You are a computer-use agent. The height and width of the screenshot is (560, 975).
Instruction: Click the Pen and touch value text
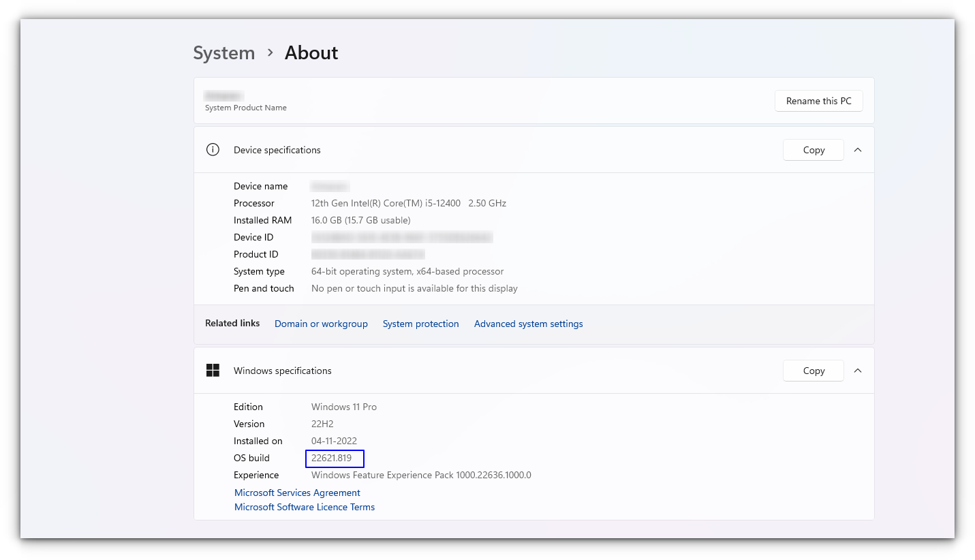[x=414, y=288]
